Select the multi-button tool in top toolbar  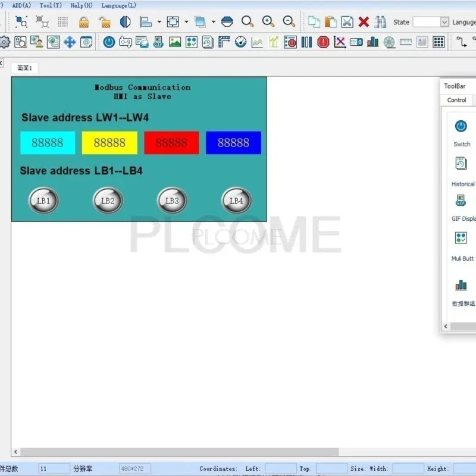pyautogui.click(x=191, y=42)
